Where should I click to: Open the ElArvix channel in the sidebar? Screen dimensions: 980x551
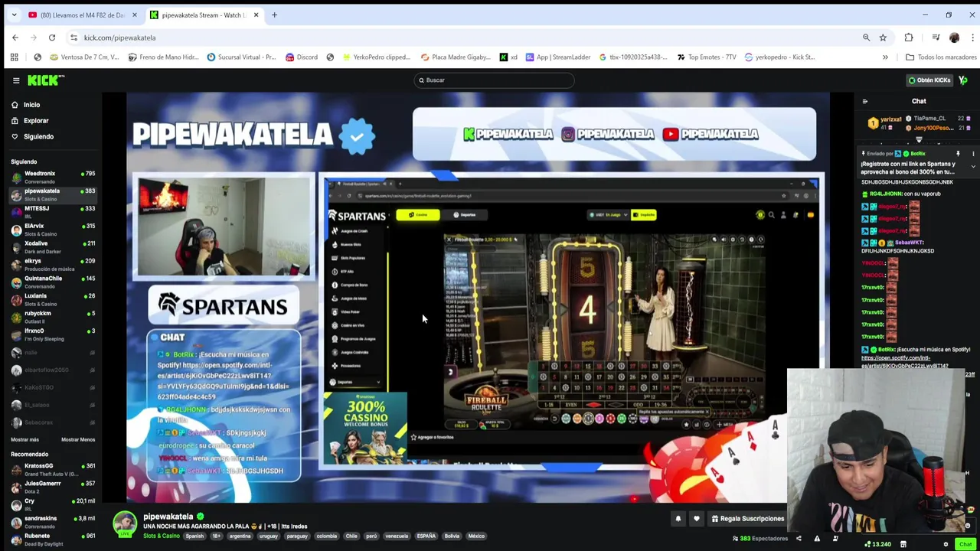(x=52, y=230)
